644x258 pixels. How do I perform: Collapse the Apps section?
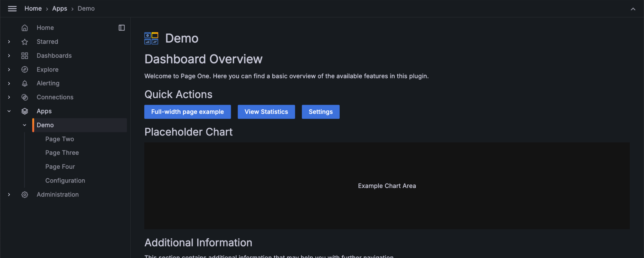[x=9, y=111]
